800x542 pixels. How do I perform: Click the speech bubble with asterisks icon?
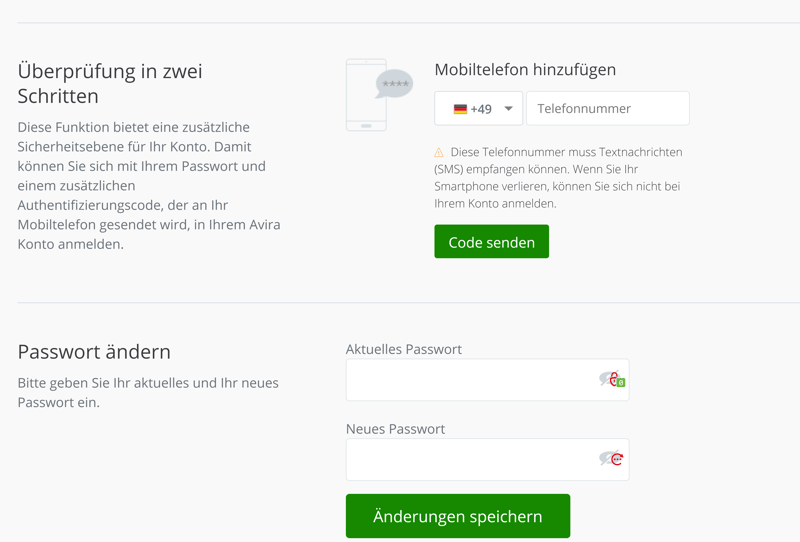395,84
